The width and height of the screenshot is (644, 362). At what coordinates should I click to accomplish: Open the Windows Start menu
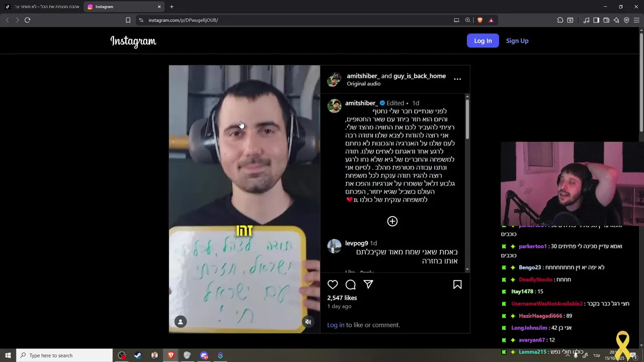tap(8, 355)
